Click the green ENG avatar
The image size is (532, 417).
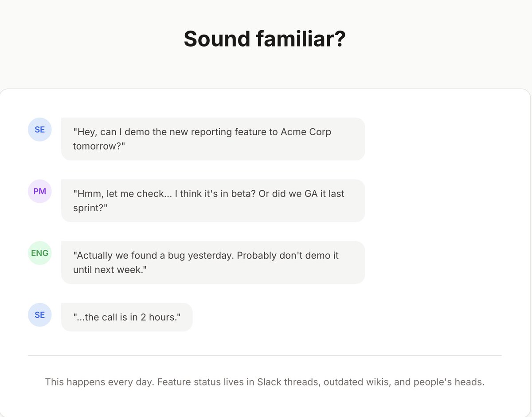pos(40,253)
